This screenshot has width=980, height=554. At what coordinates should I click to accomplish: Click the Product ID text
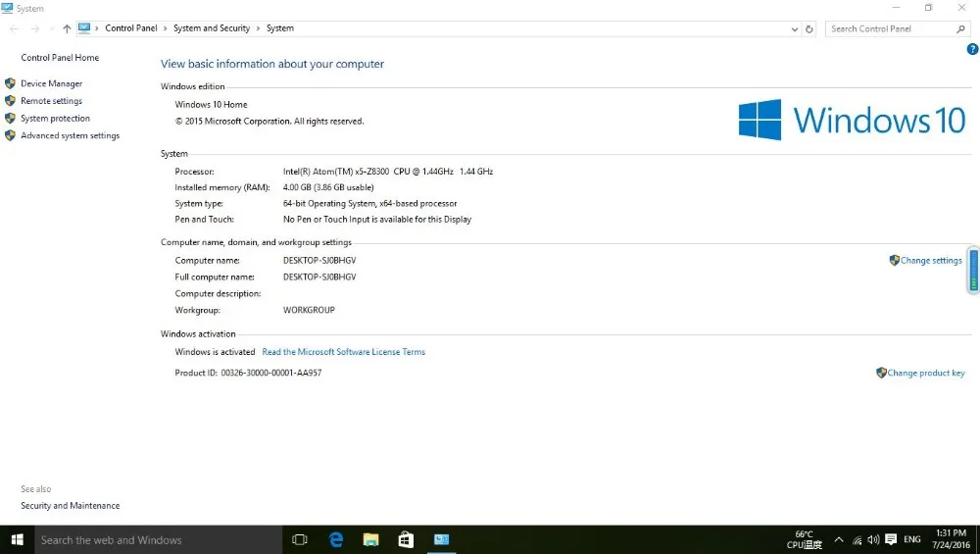(248, 373)
